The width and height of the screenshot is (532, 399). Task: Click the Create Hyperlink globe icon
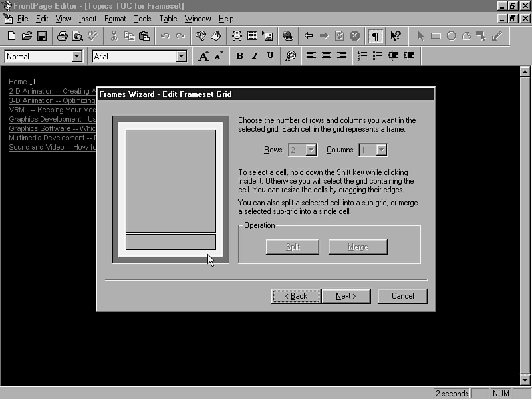click(287, 36)
